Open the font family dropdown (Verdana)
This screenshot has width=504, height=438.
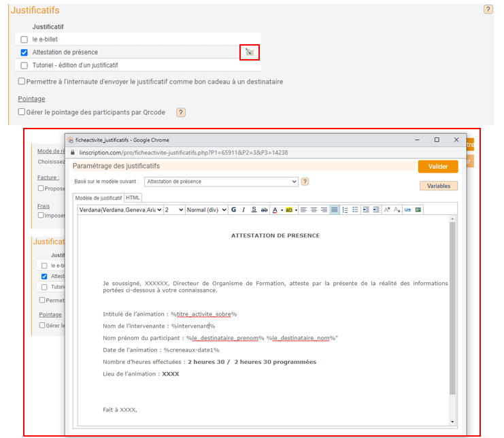(120, 210)
